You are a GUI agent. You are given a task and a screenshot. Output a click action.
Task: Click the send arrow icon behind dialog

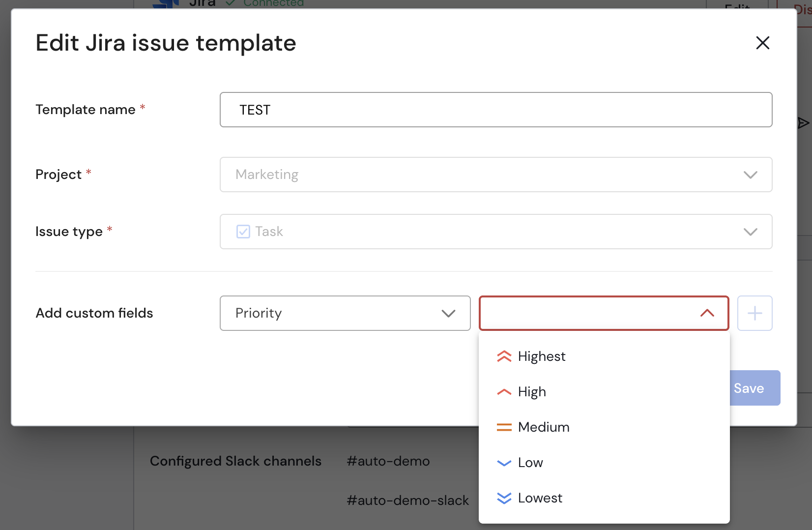(804, 122)
